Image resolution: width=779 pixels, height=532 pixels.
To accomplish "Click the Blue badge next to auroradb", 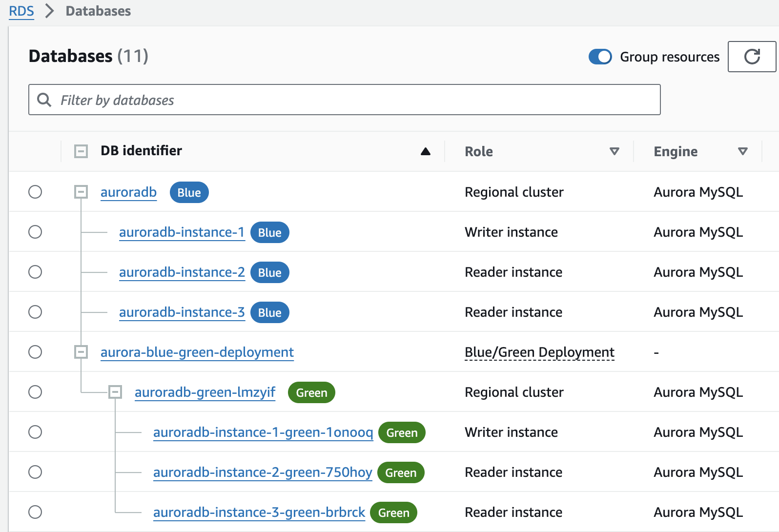I will click(x=189, y=192).
